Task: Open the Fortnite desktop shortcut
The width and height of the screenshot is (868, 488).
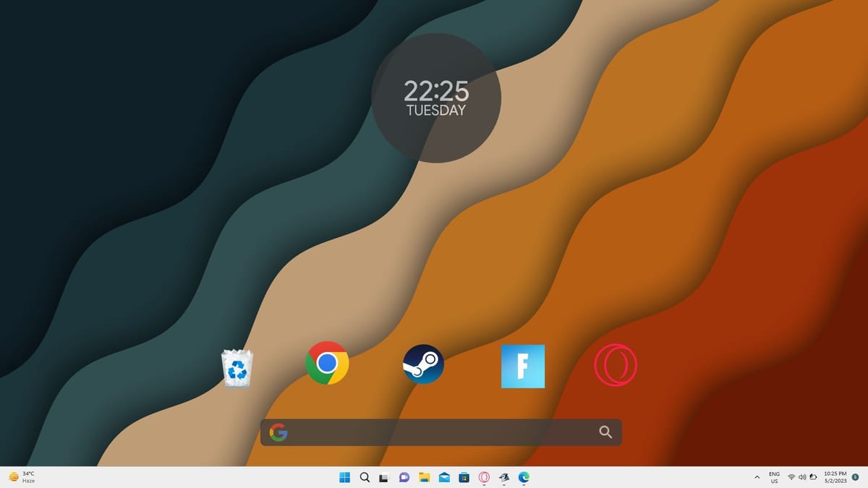Action: (x=522, y=366)
